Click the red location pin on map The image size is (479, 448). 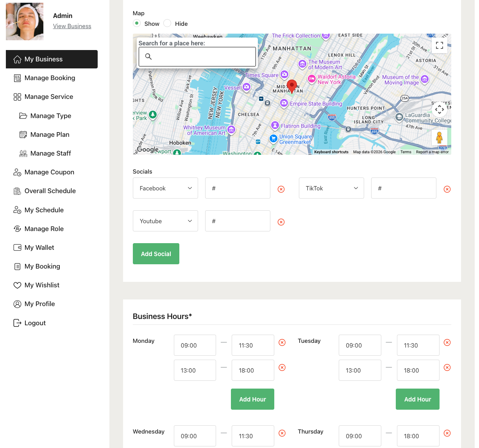[x=292, y=86]
